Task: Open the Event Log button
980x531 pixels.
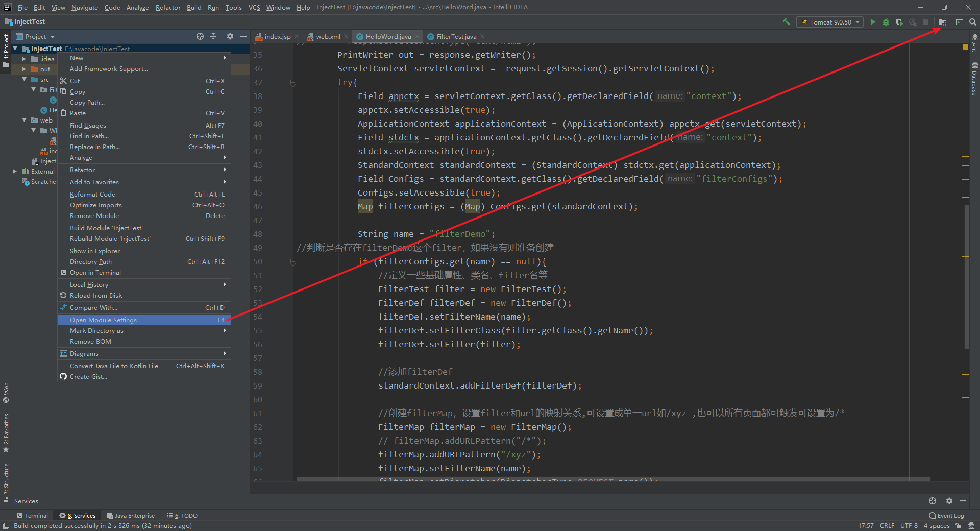Action: coord(946,515)
